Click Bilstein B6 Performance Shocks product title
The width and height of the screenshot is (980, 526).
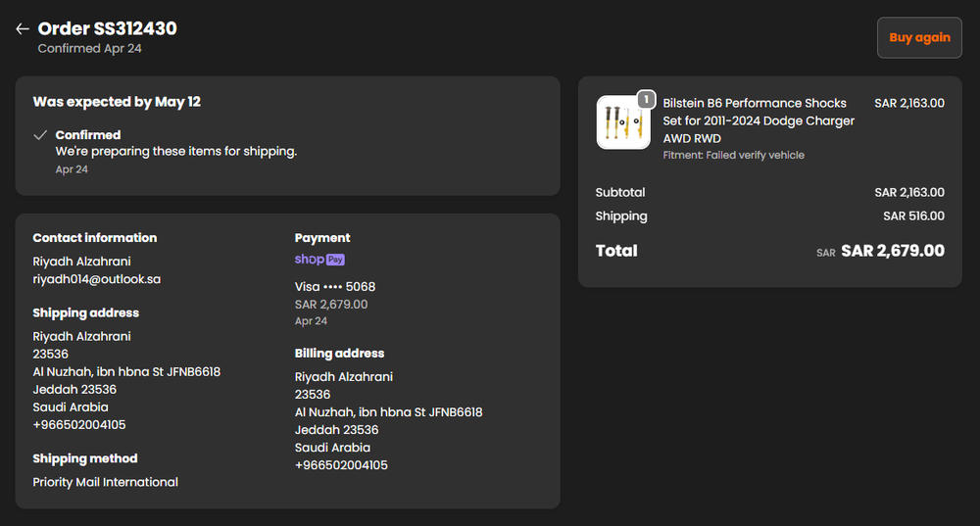click(x=759, y=120)
